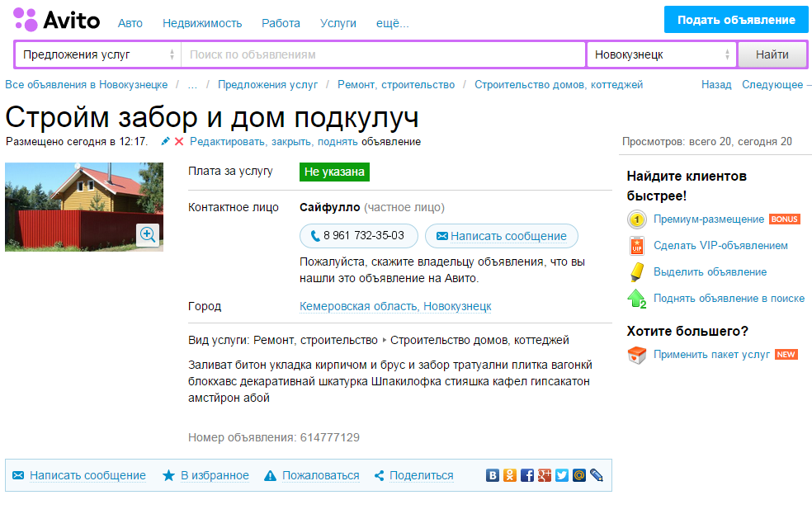Click the blue pencil edit icon
The height and width of the screenshot is (514, 812).
pos(165,142)
